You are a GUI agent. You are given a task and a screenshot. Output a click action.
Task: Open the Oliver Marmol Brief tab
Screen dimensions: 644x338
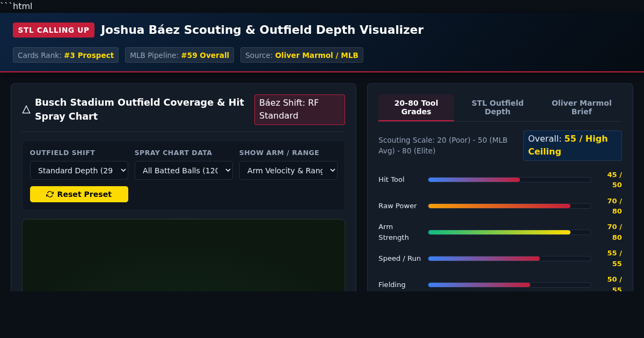(x=582, y=107)
